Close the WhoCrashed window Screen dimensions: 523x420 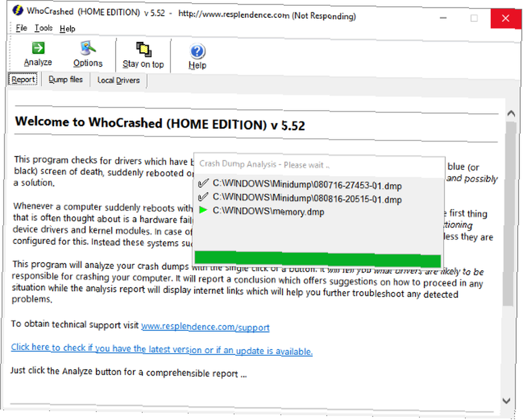tap(506, 18)
